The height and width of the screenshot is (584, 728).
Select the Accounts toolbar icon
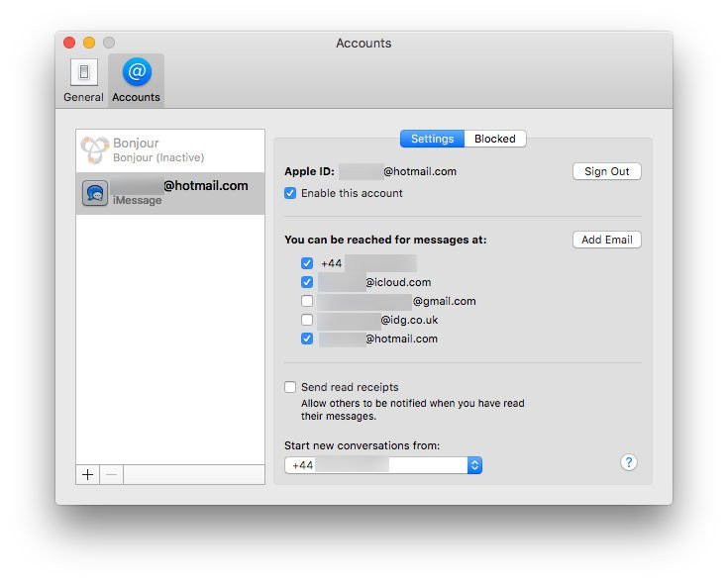pos(136,80)
